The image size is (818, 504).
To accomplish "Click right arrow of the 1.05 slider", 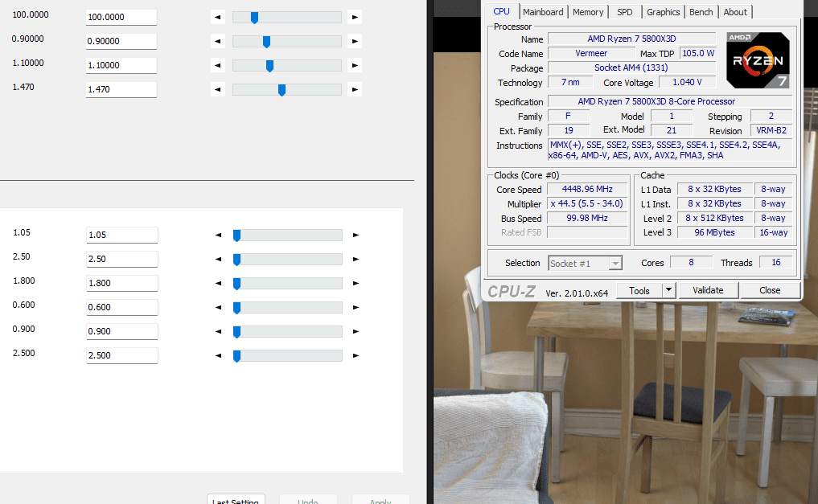I will click(x=356, y=235).
